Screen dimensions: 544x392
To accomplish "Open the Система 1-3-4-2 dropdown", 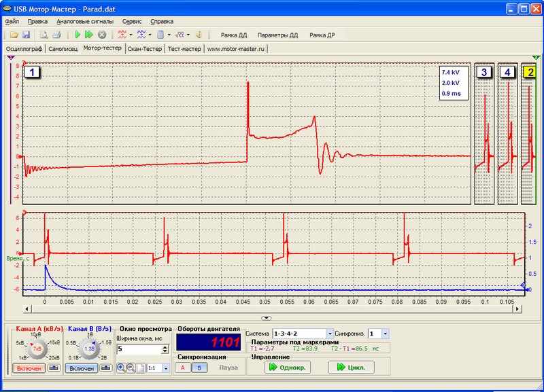I will pyautogui.click(x=330, y=334).
